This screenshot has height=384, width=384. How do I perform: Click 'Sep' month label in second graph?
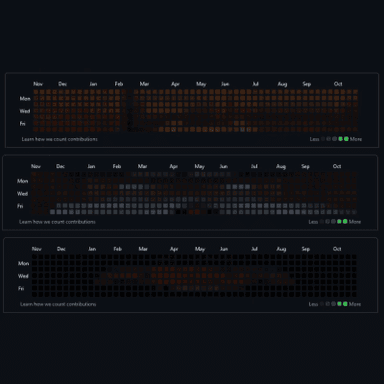point(305,166)
